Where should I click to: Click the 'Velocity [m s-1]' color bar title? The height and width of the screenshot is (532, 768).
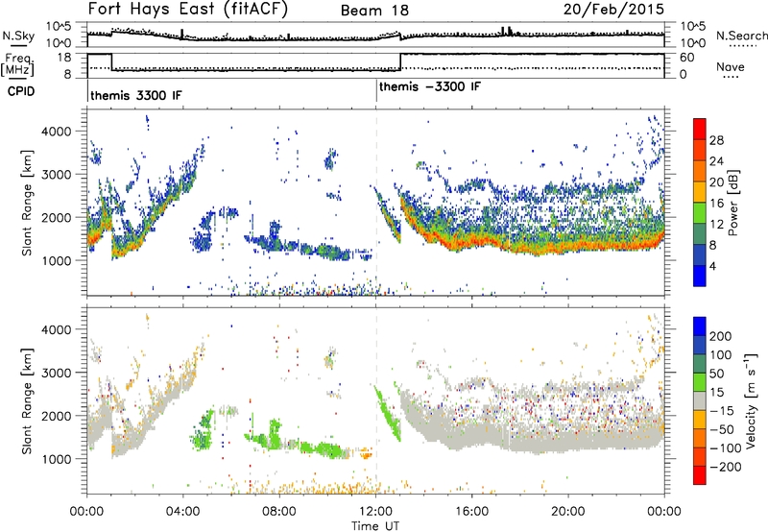(x=751, y=400)
